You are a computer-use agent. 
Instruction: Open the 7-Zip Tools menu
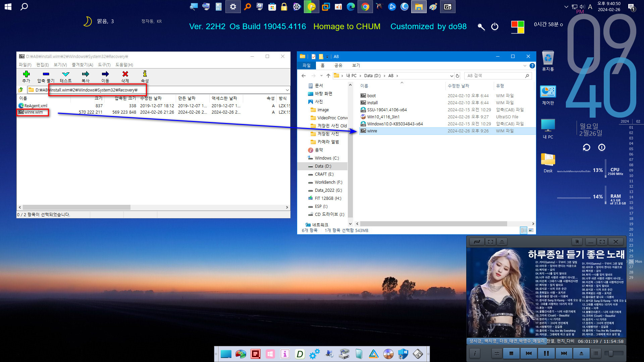[x=104, y=65]
